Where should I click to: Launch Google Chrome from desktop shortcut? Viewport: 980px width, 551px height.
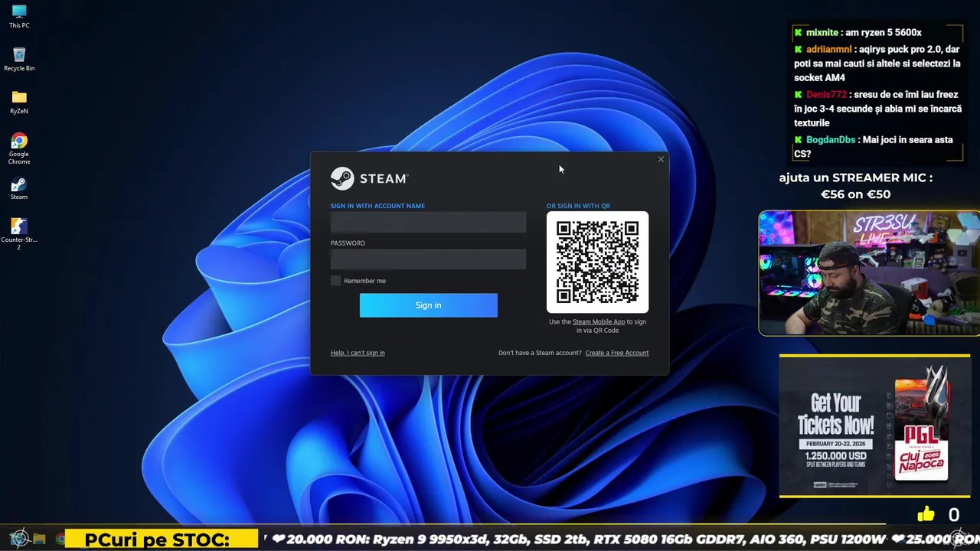(19, 148)
